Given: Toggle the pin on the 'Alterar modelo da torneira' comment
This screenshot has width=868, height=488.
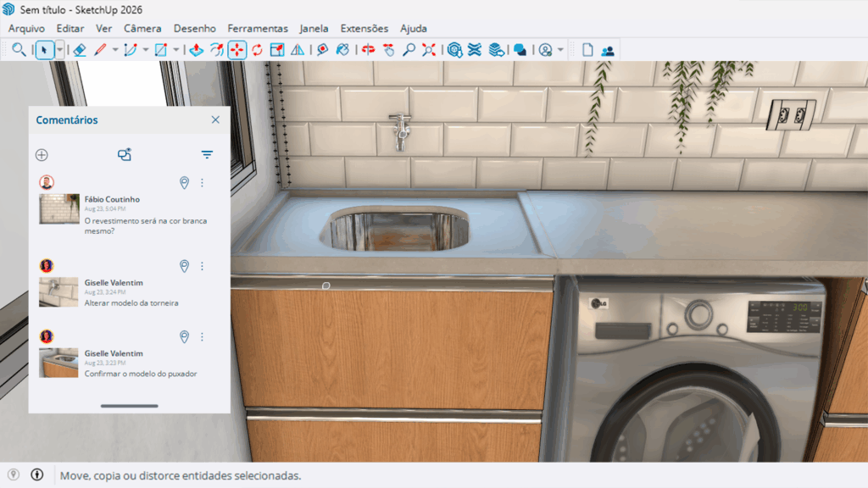Looking at the screenshot, I should (x=184, y=266).
